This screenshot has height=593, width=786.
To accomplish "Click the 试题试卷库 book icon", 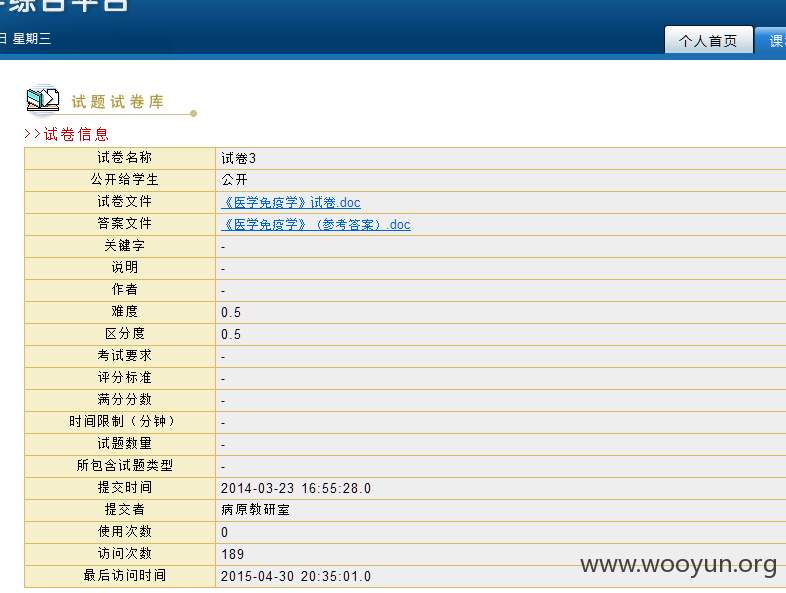I will pos(43,99).
